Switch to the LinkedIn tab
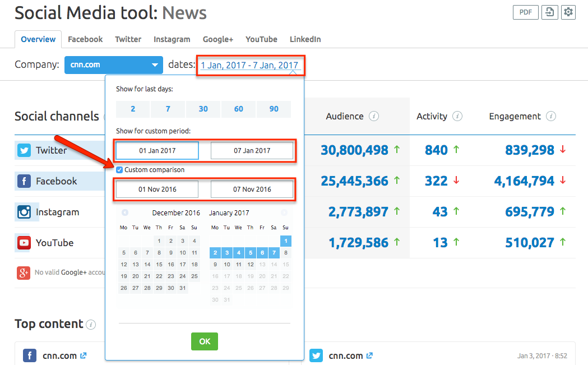 tap(305, 39)
